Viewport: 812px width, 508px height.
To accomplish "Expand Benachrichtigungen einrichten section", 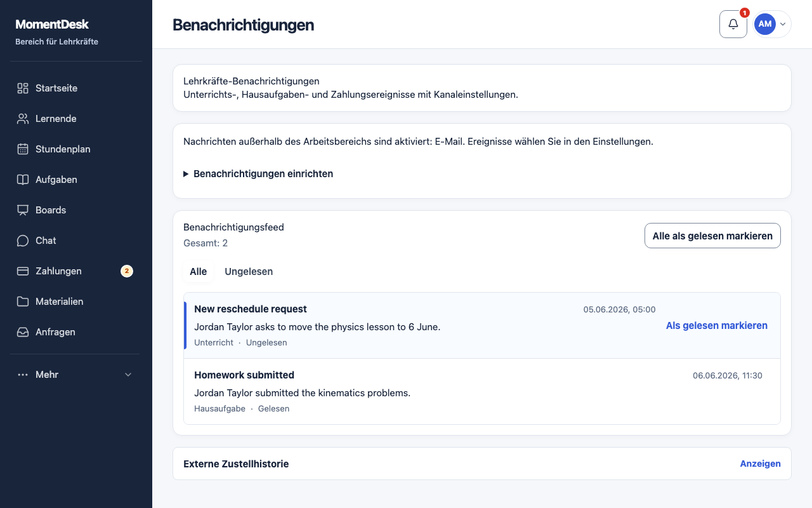I will point(258,173).
